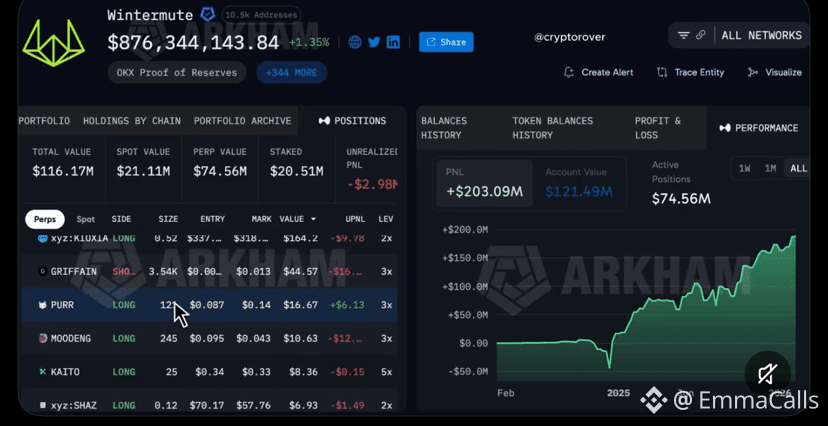Screen dimensions: 828x426
Task: Open the xyz:SHAZ position name
Action: (73, 405)
